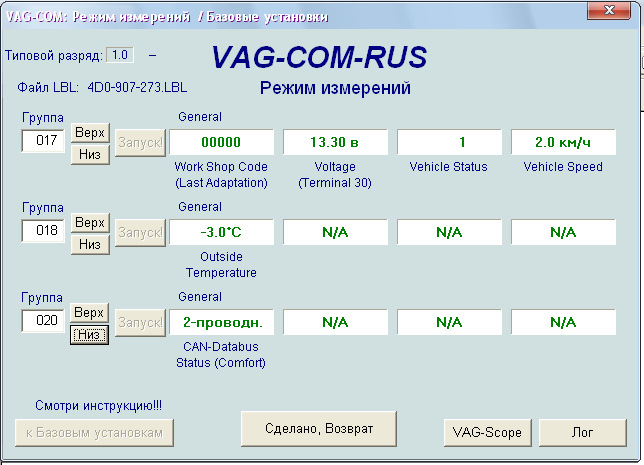Focus the group number field 017
644x465 pixels.
(43, 140)
